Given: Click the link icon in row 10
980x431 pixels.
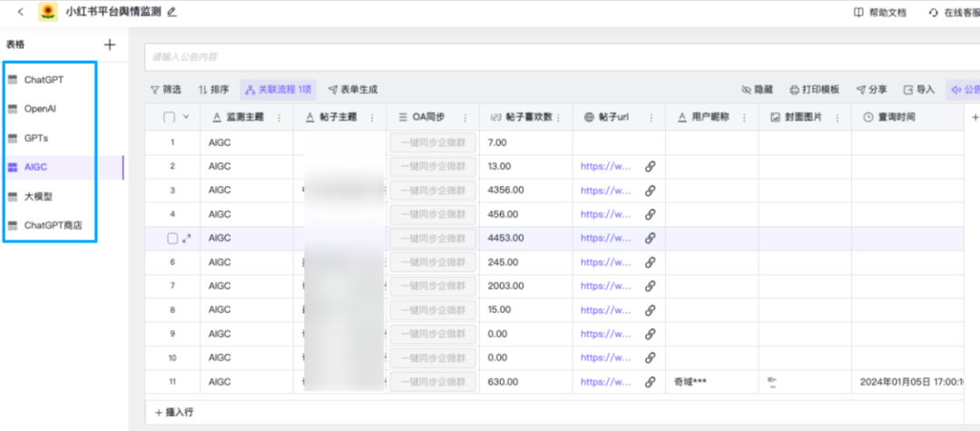Looking at the screenshot, I should coord(650,358).
